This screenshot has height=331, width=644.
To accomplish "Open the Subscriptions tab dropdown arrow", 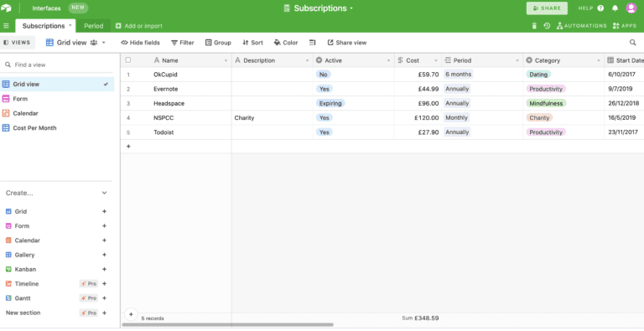I will pyautogui.click(x=70, y=25).
